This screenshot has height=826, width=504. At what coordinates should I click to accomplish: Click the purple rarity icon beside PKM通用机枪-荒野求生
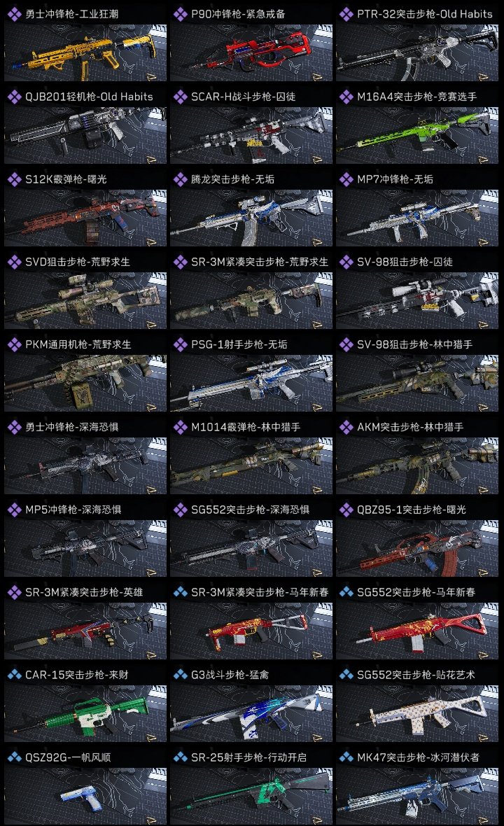pyautogui.click(x=14, y=344)
